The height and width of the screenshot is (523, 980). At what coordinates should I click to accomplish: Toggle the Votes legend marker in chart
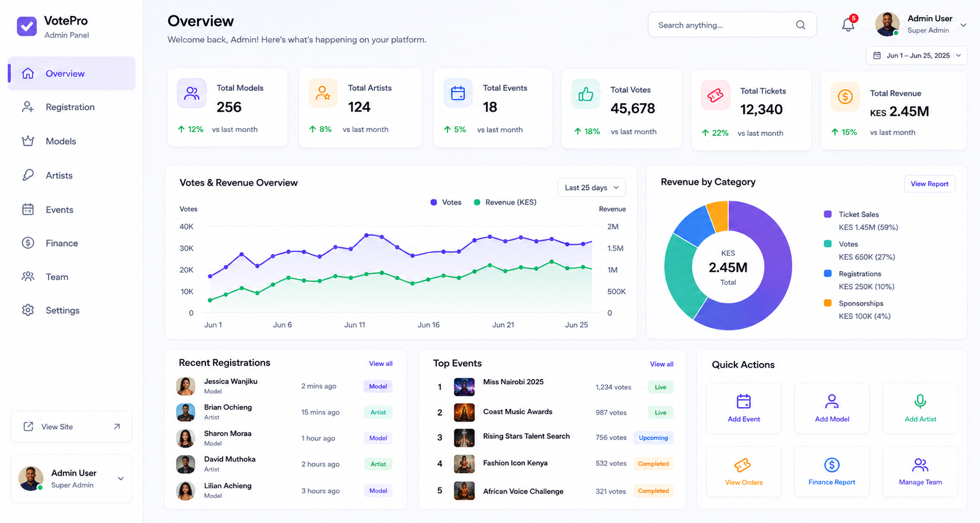click(434, 202)
